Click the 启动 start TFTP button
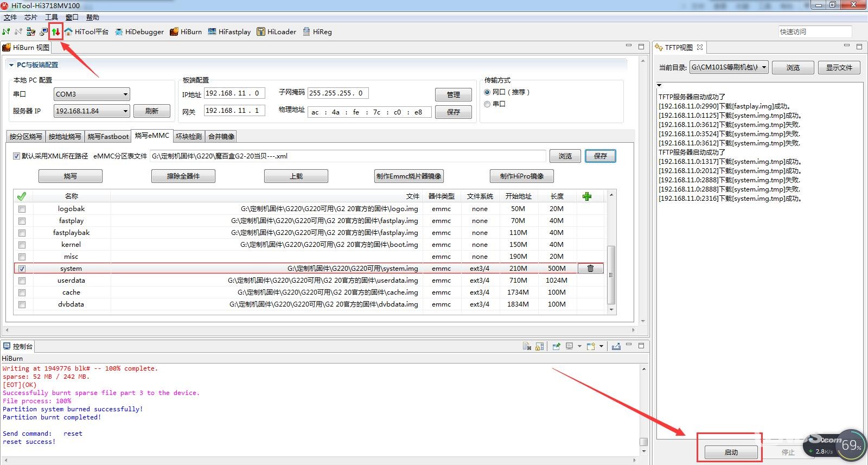The height and width of the screenshot is (465, 868). click(x=731, y=452)
